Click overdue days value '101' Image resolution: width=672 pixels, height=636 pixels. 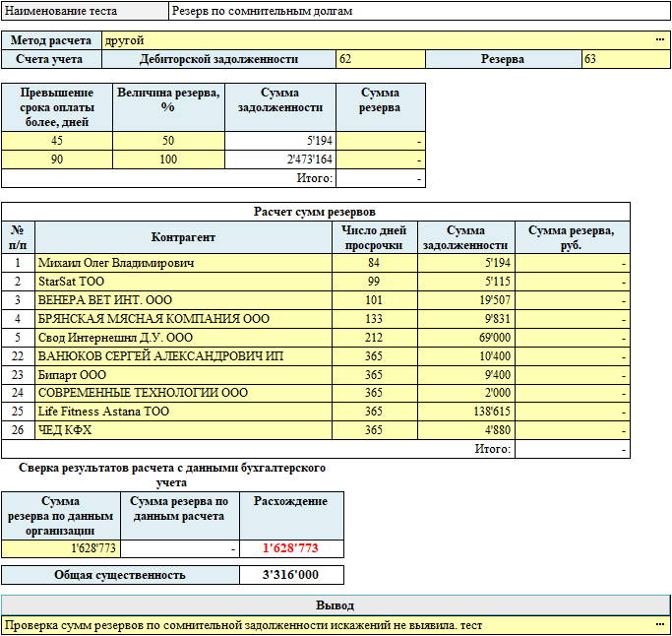point(375,300)
